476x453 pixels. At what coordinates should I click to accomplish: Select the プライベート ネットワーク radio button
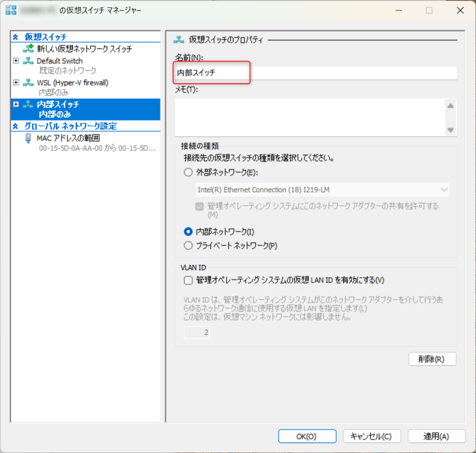coord(188,245)
